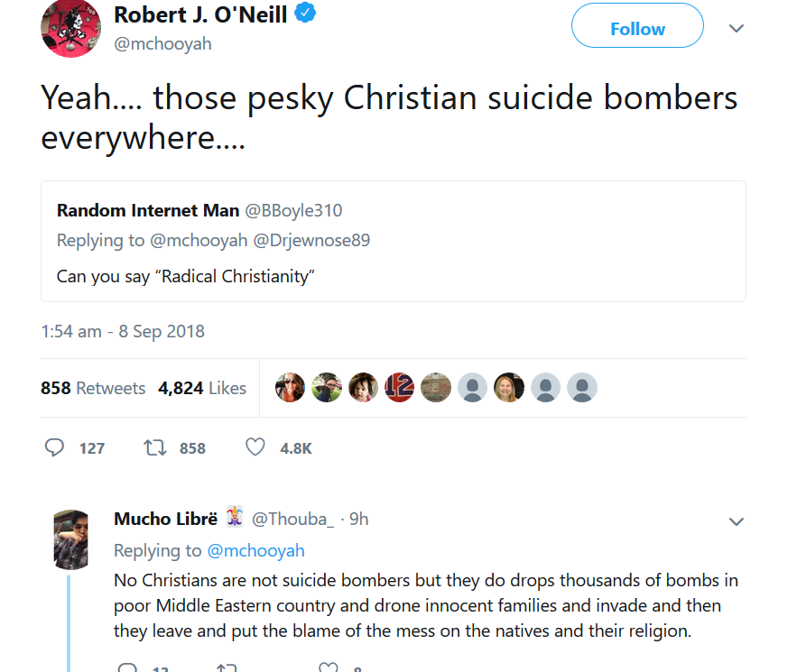Open the @mchooyah link in reply

[255, 551]
